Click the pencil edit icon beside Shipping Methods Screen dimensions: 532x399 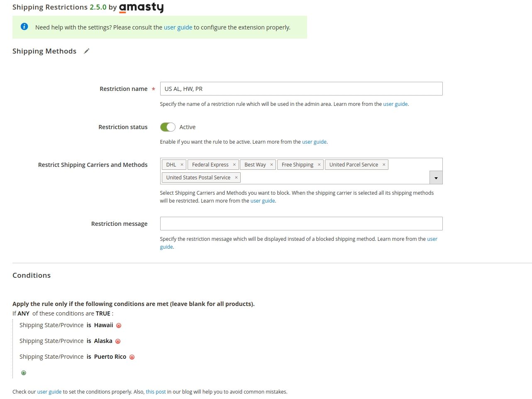pyautogui.click(x=86, y=51)
